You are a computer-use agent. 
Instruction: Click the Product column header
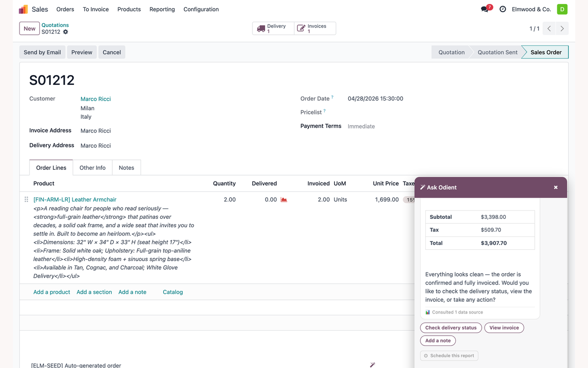[x=44, y=184]
